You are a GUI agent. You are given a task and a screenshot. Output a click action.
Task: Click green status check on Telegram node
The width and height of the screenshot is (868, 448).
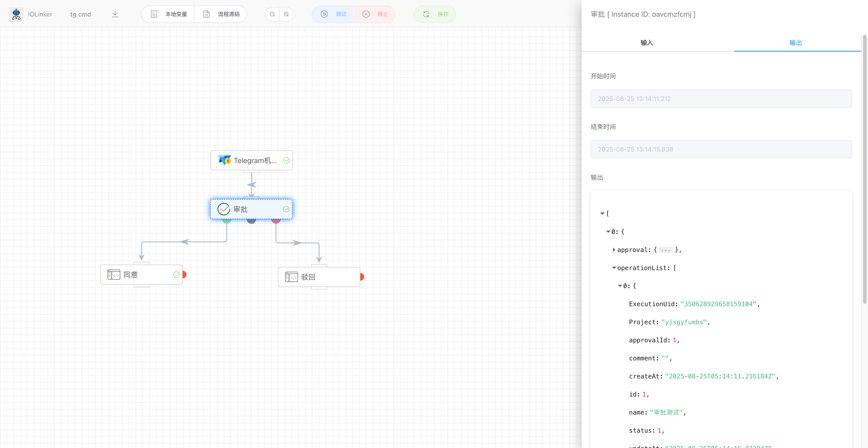click(286, 161)
